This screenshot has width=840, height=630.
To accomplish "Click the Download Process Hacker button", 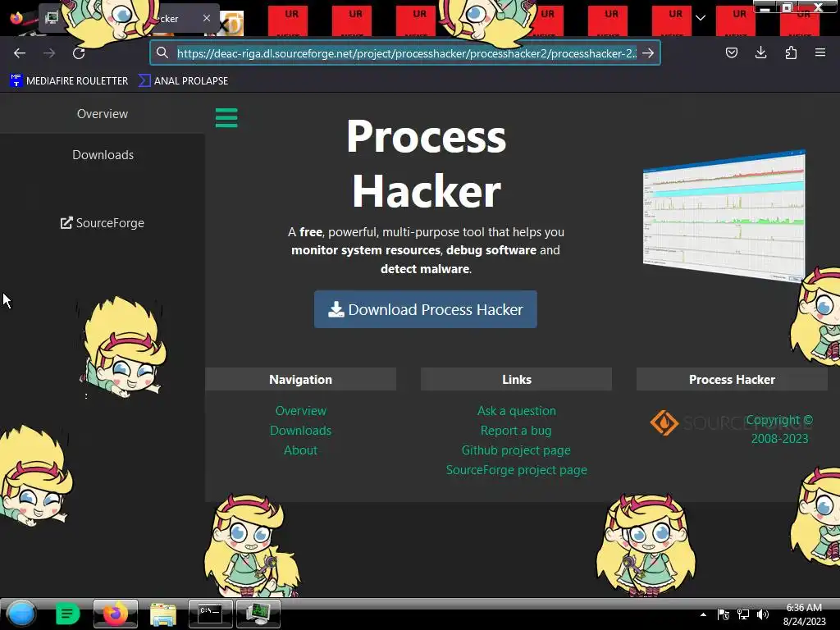I will pyautogui.click(x=426, y=309).
